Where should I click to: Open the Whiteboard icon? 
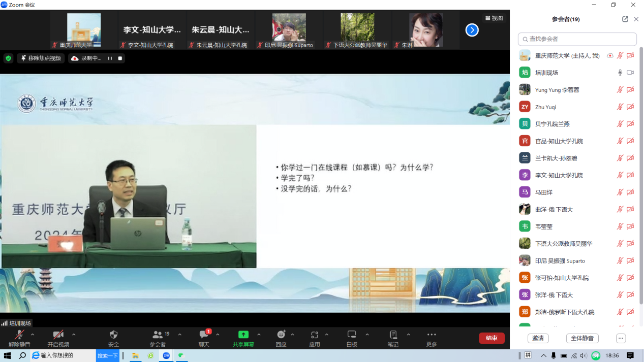pyautogui.click(x=352, y=335)
